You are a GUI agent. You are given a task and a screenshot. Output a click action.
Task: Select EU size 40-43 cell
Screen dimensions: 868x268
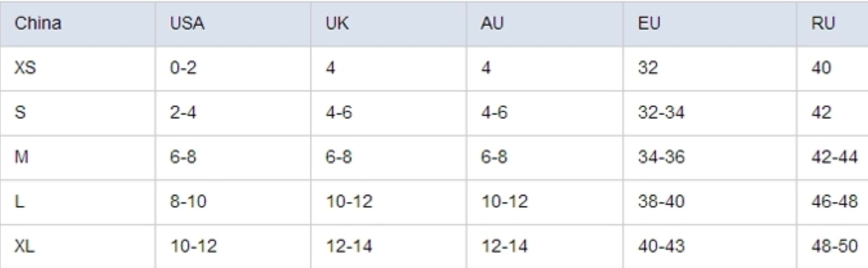coord(710,246)
